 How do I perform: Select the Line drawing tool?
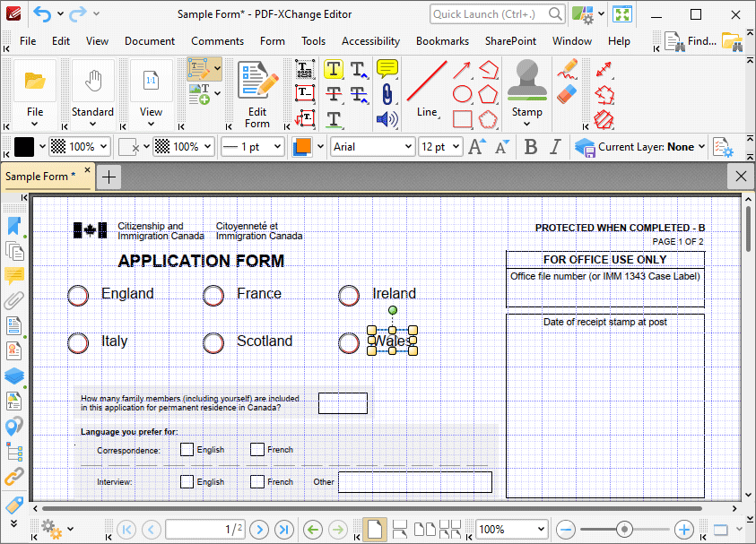point(427,89)
